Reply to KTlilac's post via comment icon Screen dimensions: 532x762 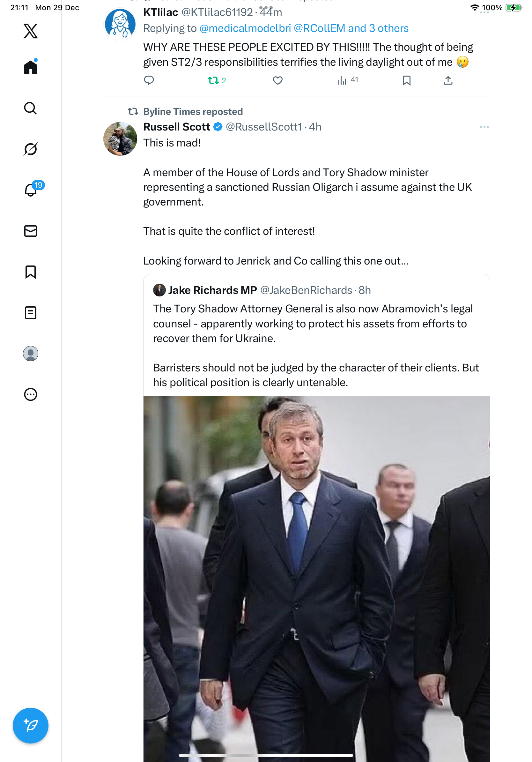(x=149, y=80)
